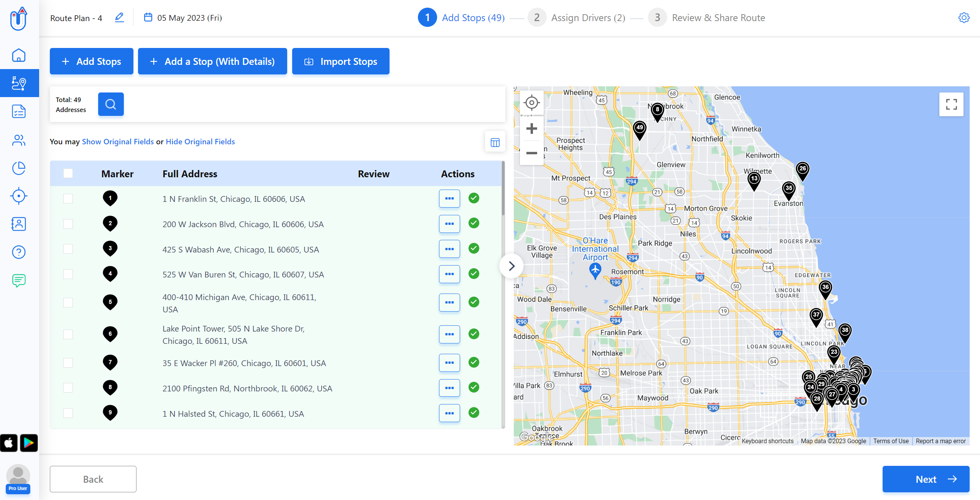Select the Assign Drivers step 2 tab
Viewport: 980px width, 500px height.
576,17
